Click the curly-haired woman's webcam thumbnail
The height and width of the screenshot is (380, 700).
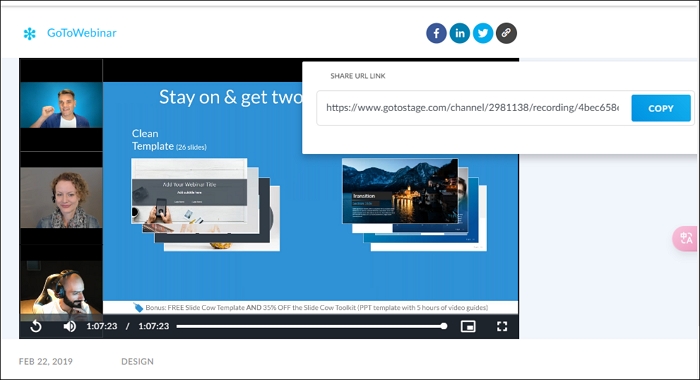(61, 198)
